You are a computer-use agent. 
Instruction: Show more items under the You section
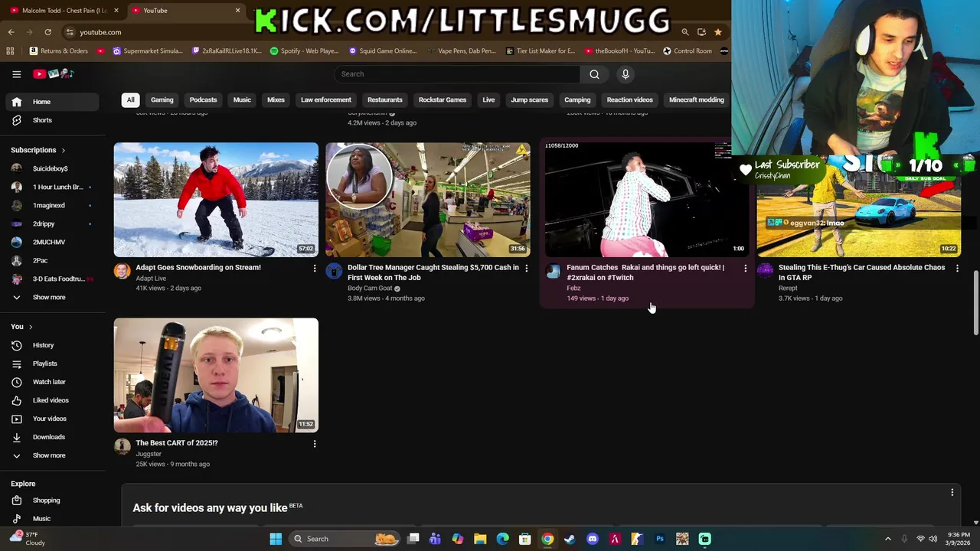click(52, 455)
